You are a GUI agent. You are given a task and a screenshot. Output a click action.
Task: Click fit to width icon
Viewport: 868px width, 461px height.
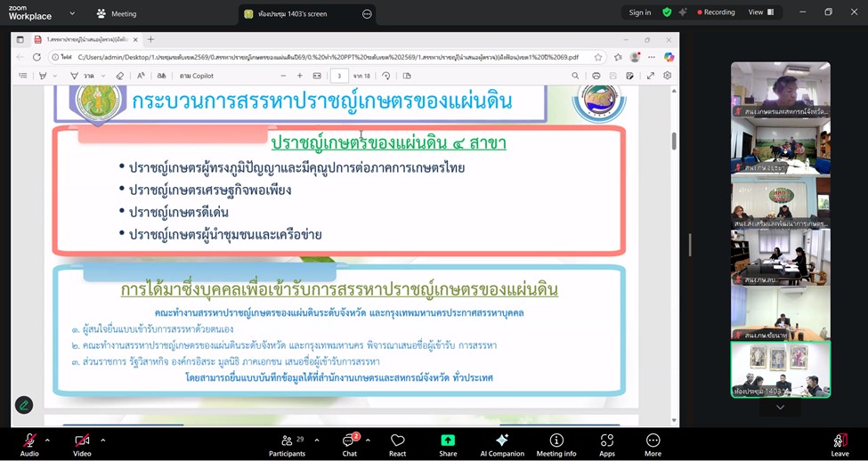click(317, 76)
